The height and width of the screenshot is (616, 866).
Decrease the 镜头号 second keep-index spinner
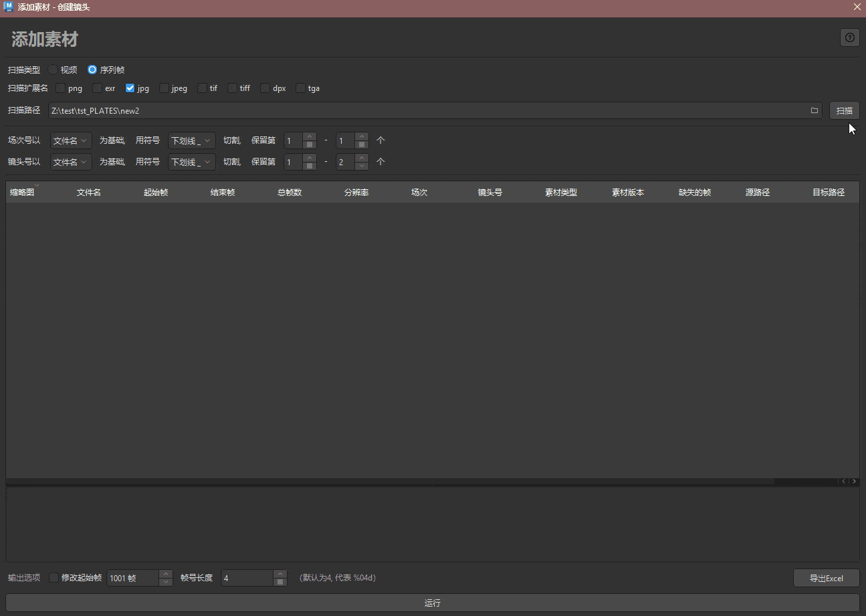tap(362, 166)
